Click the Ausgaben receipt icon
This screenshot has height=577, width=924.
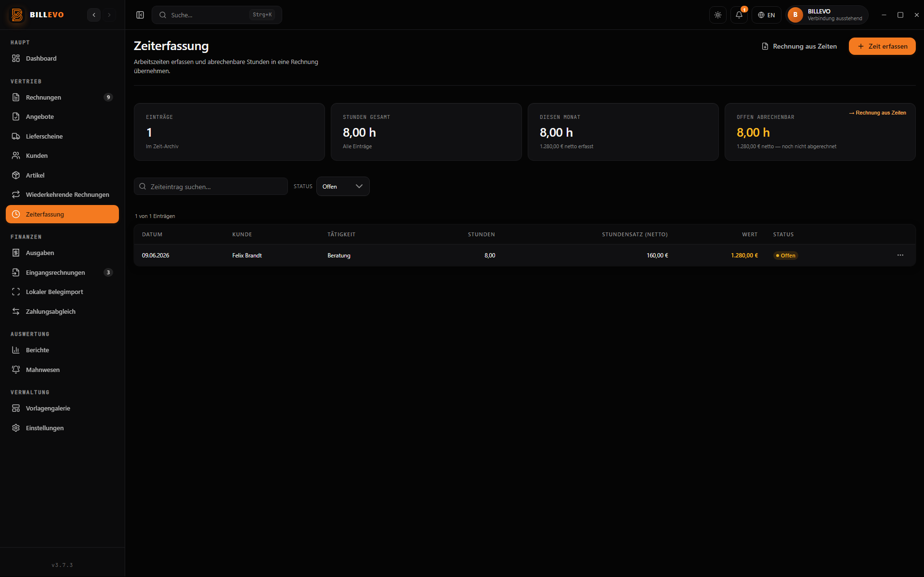tap(16, 253)
